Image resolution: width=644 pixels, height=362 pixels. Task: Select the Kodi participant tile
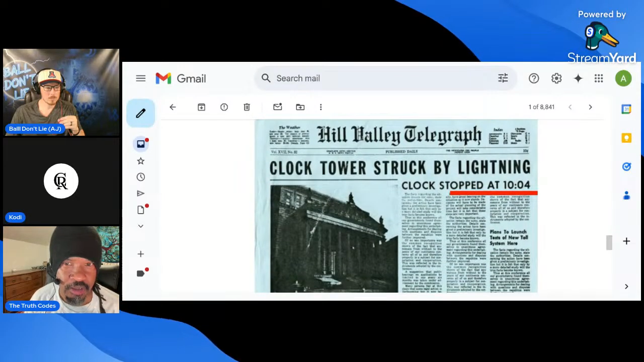tap(61, 181)
